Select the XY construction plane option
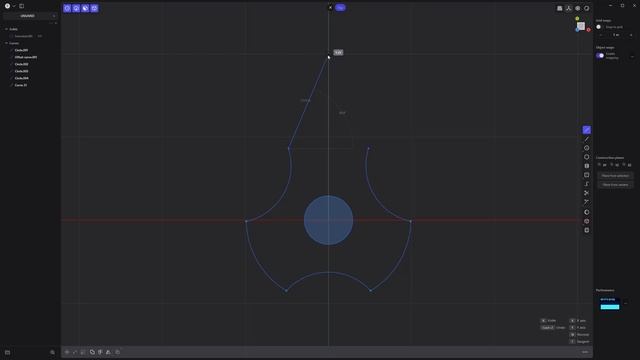Screen dimensions: 640x360 point(602,165)
